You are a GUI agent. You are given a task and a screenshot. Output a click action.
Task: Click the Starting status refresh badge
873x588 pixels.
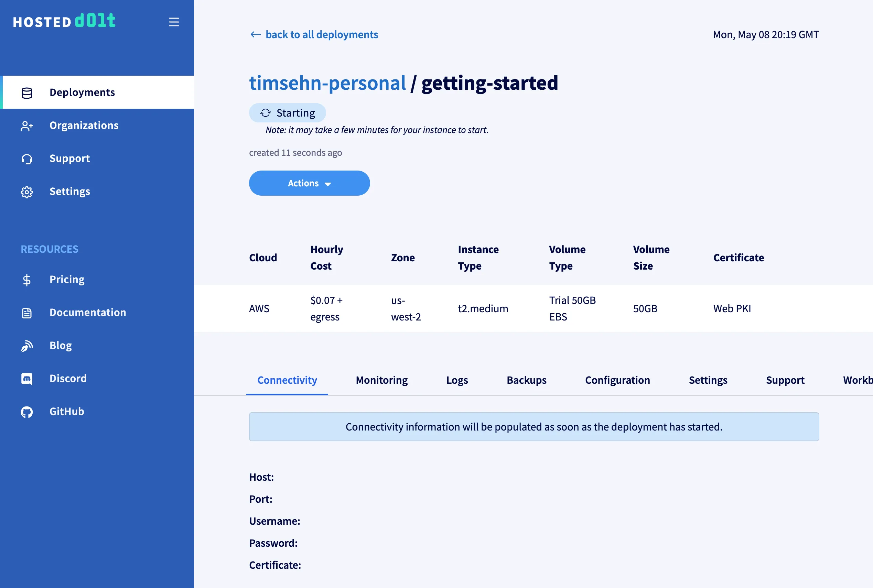tap(287, 113)
